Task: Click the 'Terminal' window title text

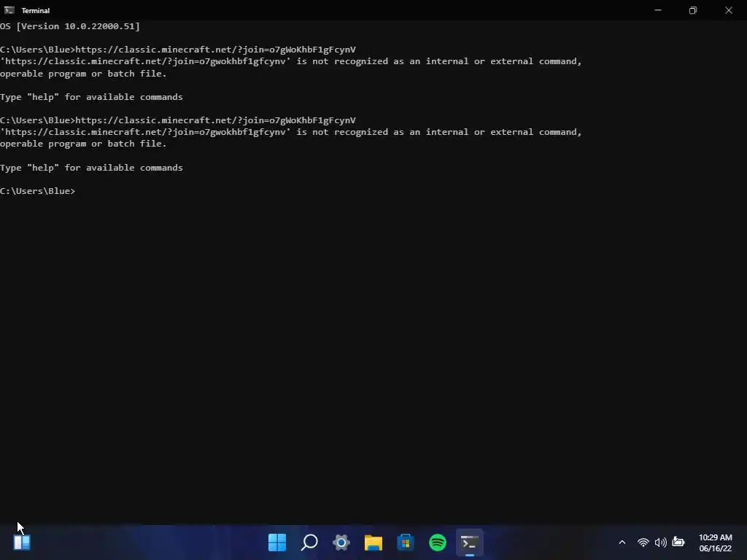Action: coord(35,10)
